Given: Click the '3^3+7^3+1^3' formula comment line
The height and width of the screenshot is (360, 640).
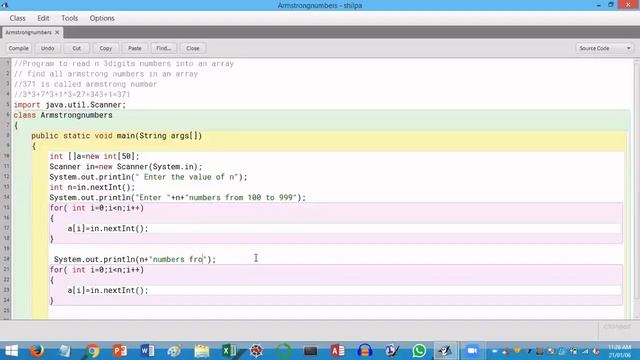Looking at the screenshot, I should tap(72, 94).
